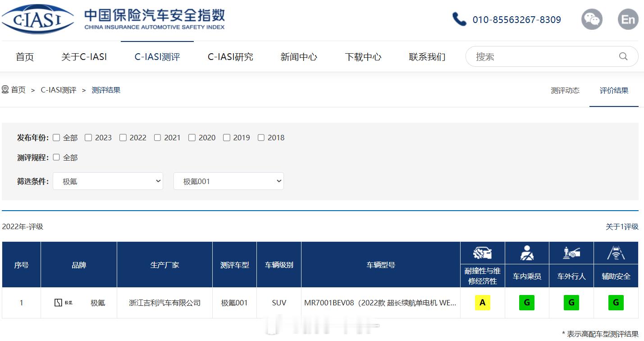Click the 序号 column header
Viewport: 644px width, 341px height.
point(21,265)
